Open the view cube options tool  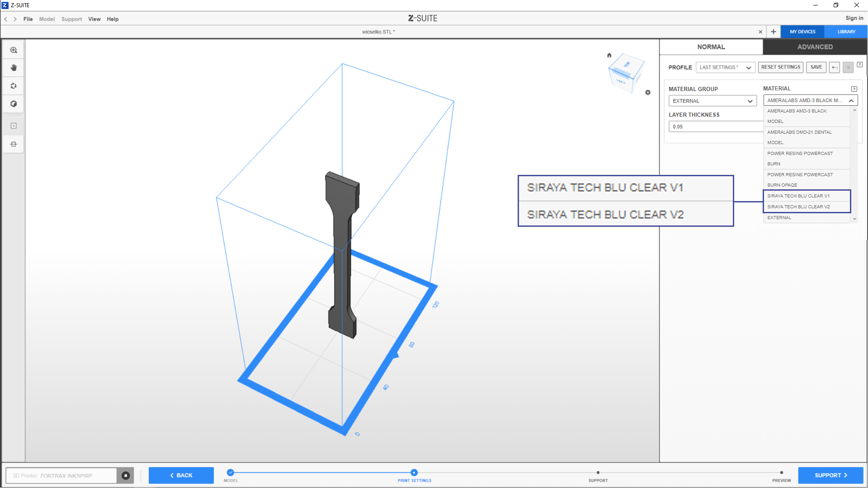(14, 104)
